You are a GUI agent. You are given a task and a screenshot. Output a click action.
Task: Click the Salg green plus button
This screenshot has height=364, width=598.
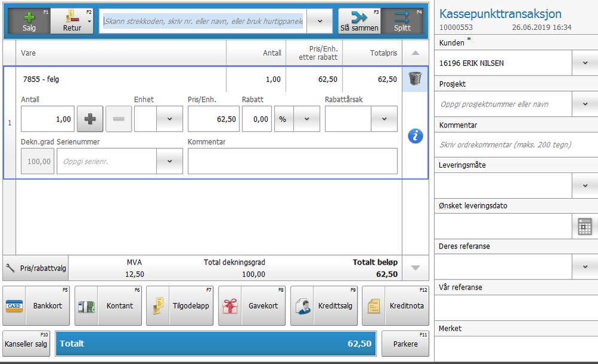coord(29,22)
